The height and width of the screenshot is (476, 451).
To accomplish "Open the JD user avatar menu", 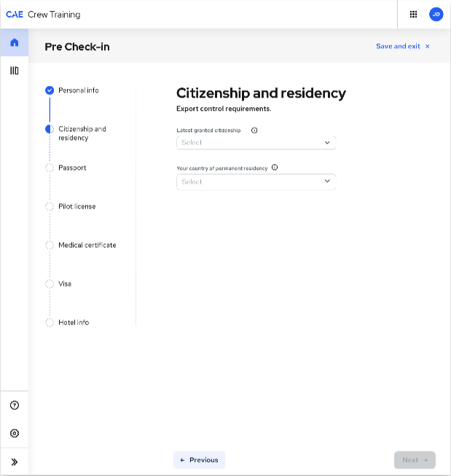I will pos(436,15).
